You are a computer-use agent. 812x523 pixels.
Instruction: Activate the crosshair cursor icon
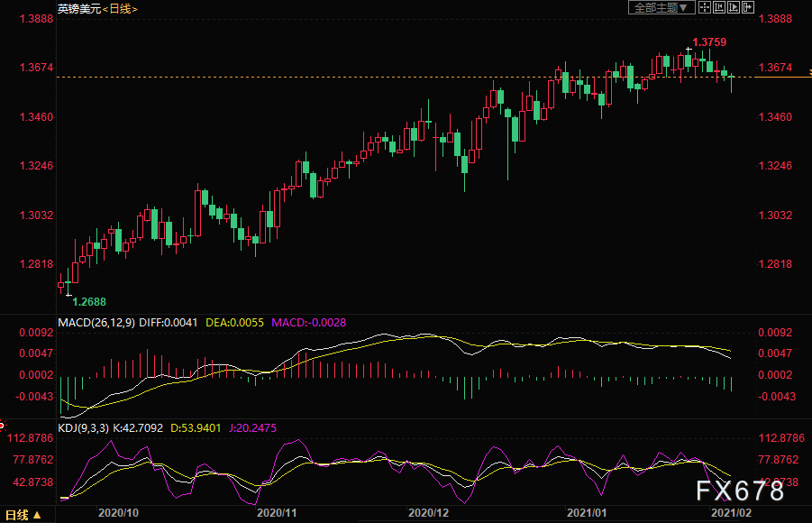pyautogui.click(x=704, y=7)
